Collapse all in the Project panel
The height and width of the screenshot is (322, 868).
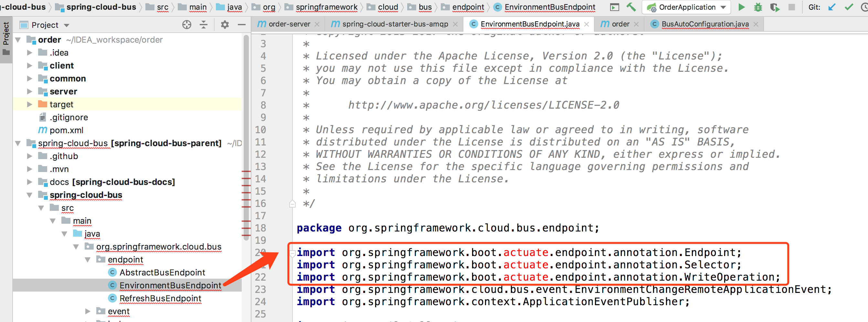tap(204, 25)
